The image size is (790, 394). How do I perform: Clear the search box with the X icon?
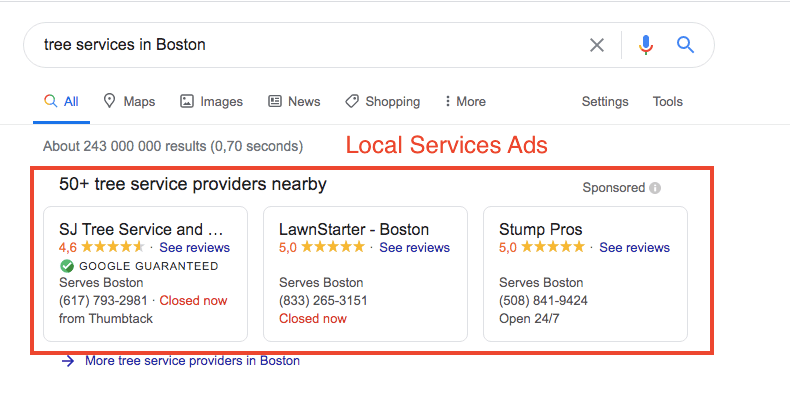597,45
